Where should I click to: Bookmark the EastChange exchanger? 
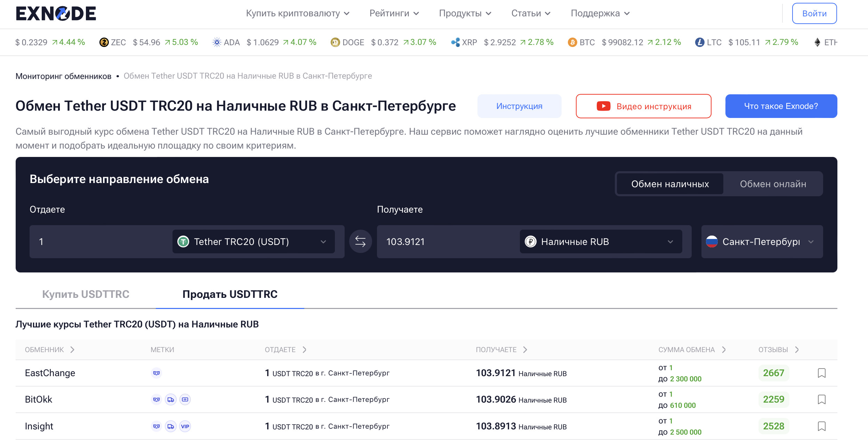click(x=821, y=373)
